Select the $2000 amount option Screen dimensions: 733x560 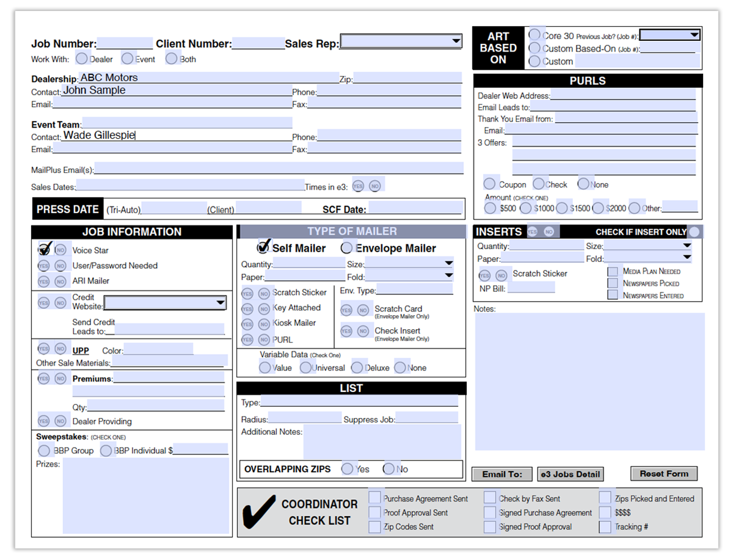point(598,208)
